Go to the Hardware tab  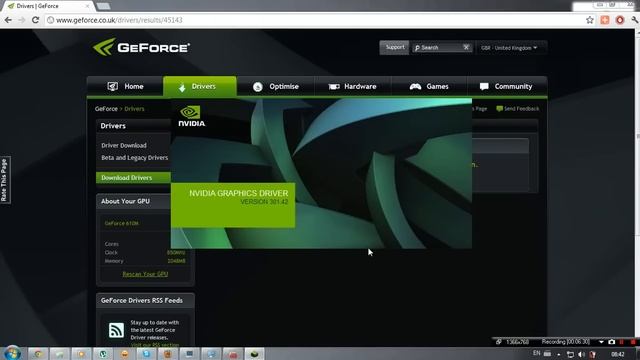point(353,87)
